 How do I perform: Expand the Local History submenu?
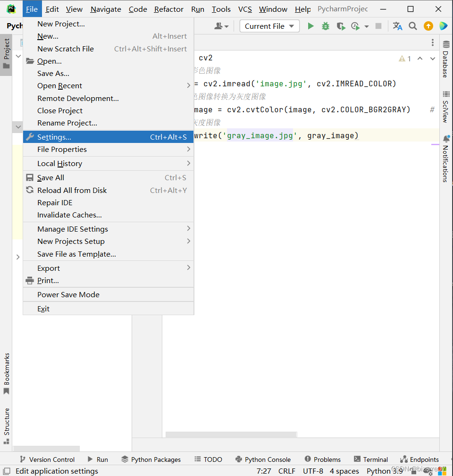tap(109, 164)
